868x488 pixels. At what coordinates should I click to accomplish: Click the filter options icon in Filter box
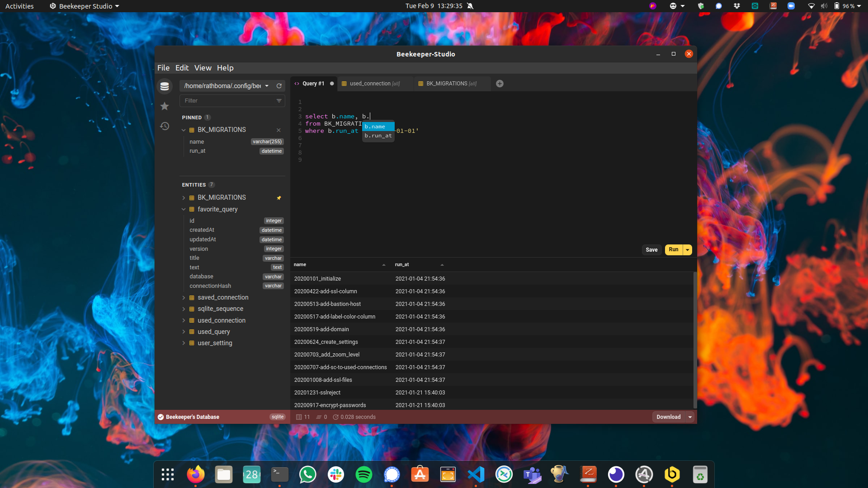pos(279,101)
